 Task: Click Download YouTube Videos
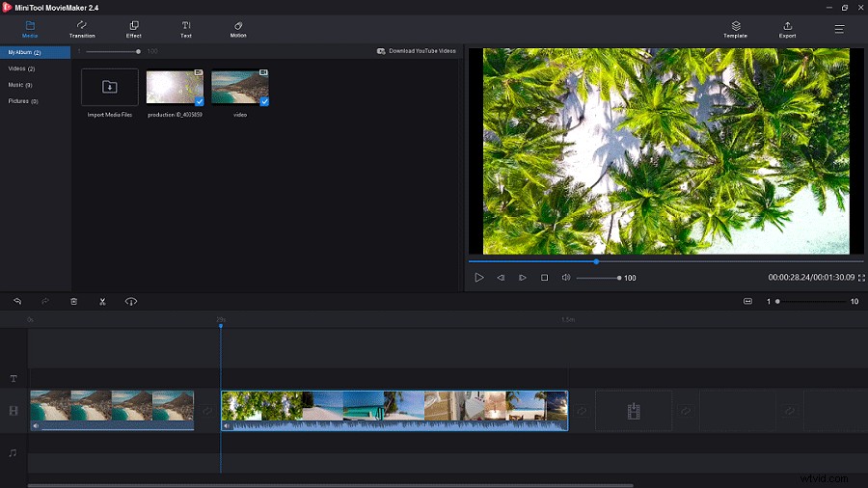click(x=417, y=51)
